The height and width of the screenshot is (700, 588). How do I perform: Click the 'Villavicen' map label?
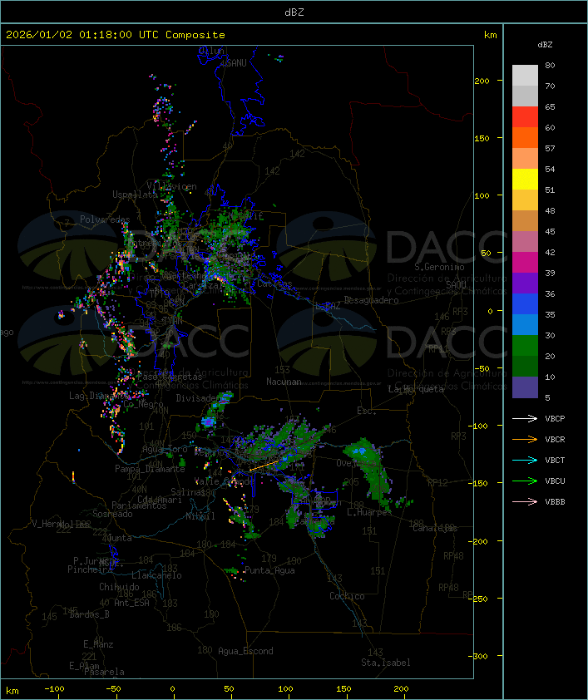pyautogui.click(x=172, y=186)
